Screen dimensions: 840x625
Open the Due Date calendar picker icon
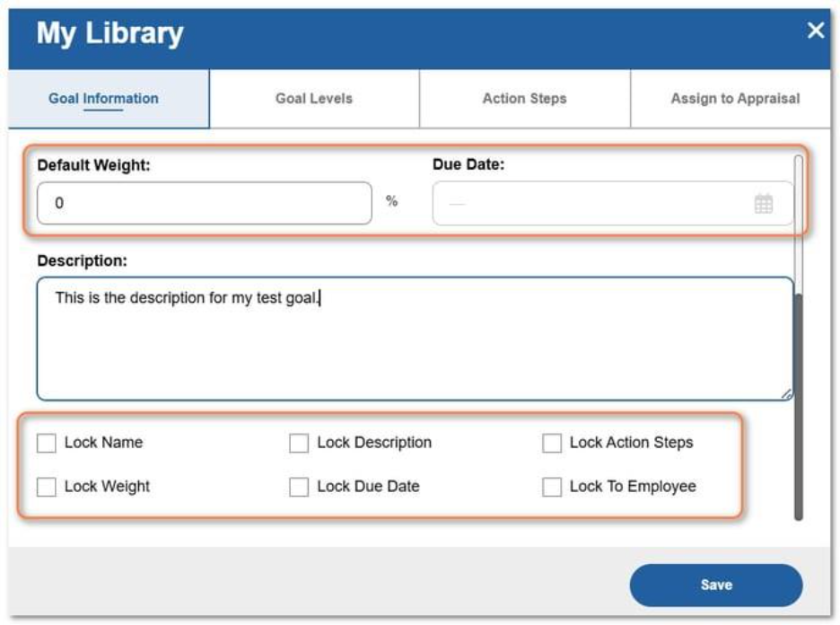pos(764,204)
